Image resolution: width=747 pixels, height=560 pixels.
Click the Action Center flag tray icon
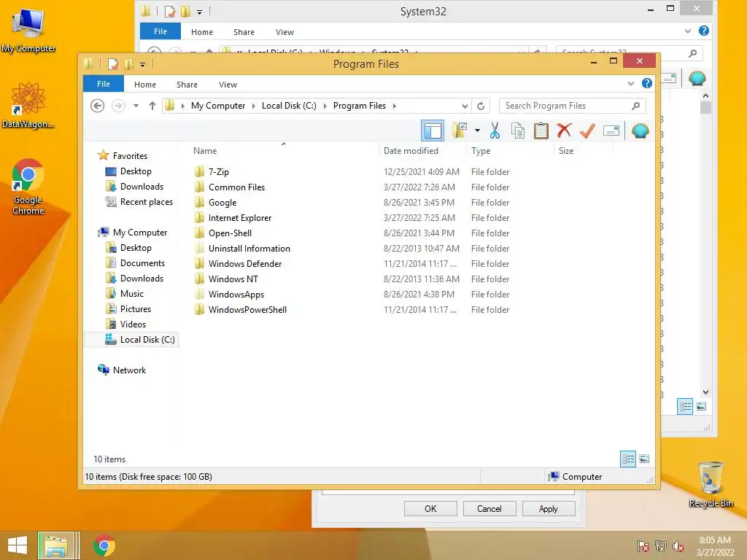point(643,546)
